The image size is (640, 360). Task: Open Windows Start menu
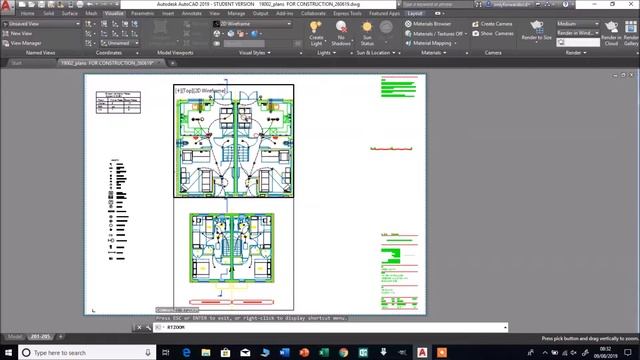click(x=8, y=352)
